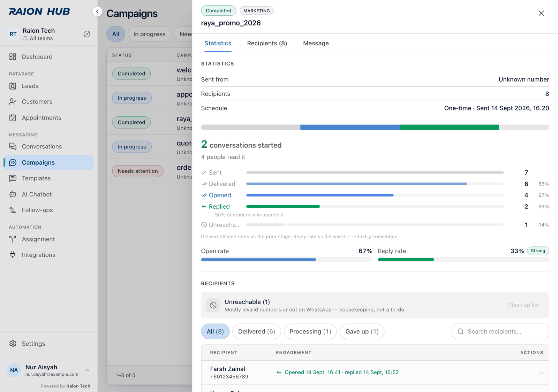Filter campaigns by All
The height and width of the screenshot is (392, 558).
pyautogui.click(x=116, y=34)
